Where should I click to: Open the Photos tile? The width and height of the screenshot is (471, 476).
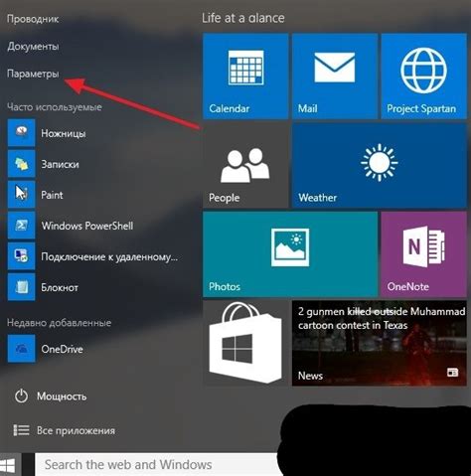(290, 254)
